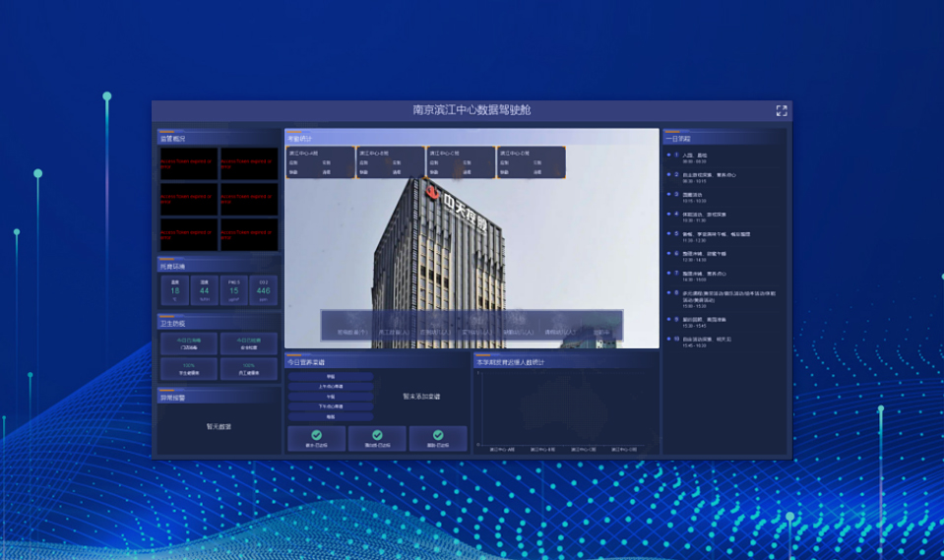Click chart axis label 滨江中心-A班
The height and width of the screenshot is (560, 944).
[x=502, y=449]
